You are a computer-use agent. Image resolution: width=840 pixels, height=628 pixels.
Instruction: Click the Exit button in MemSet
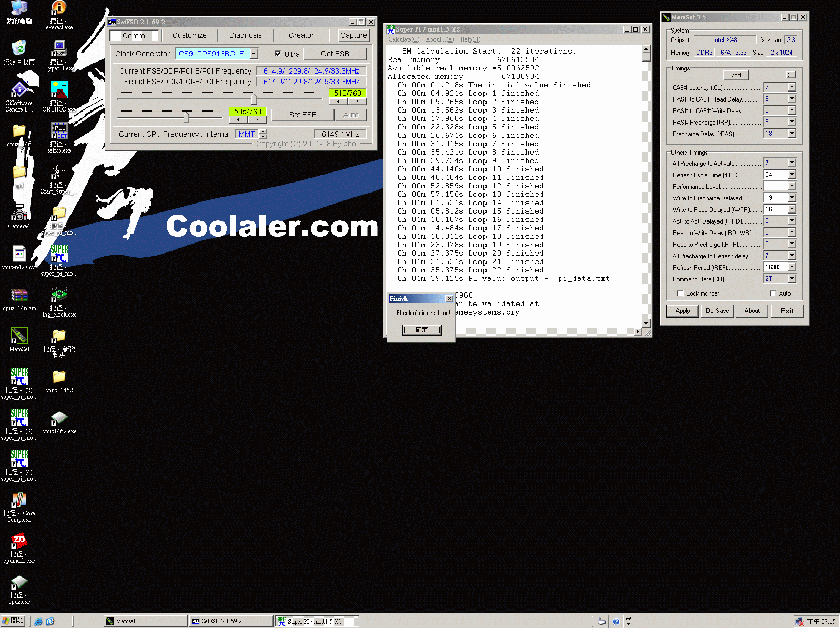(x=787, y=311)
